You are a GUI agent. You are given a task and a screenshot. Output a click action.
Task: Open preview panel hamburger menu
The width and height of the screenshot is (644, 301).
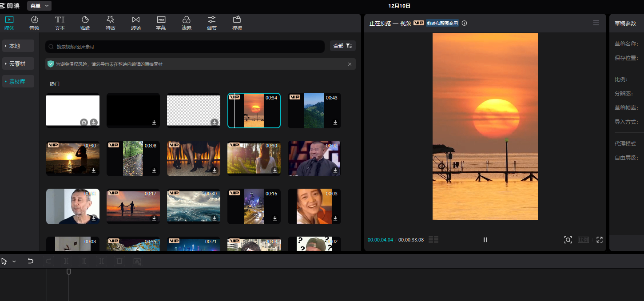coord(596,23)
